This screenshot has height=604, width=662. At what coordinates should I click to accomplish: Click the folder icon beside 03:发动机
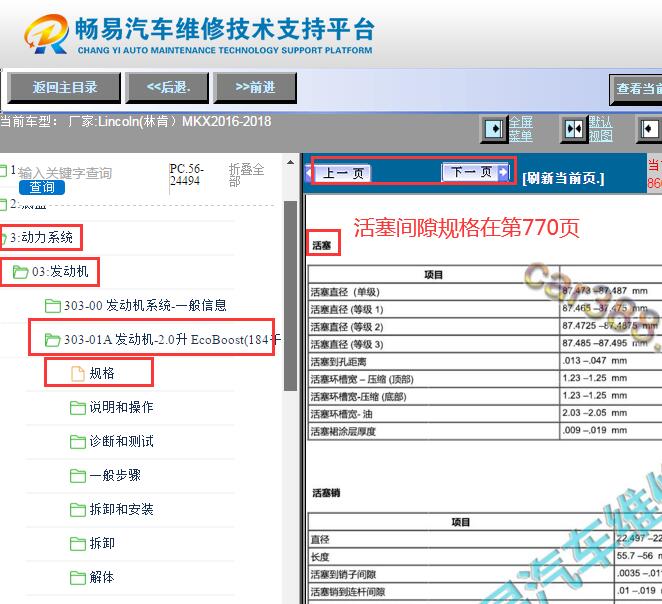click(20, 272)
